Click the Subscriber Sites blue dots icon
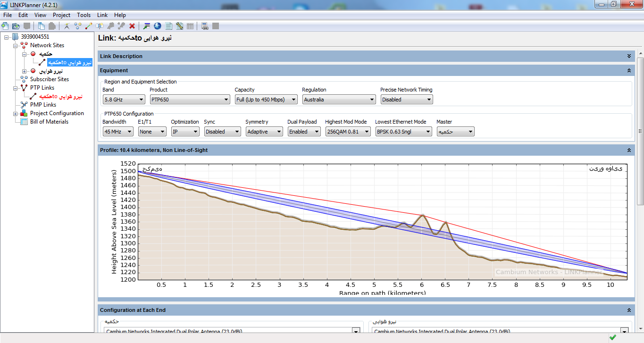 point(24,79)
